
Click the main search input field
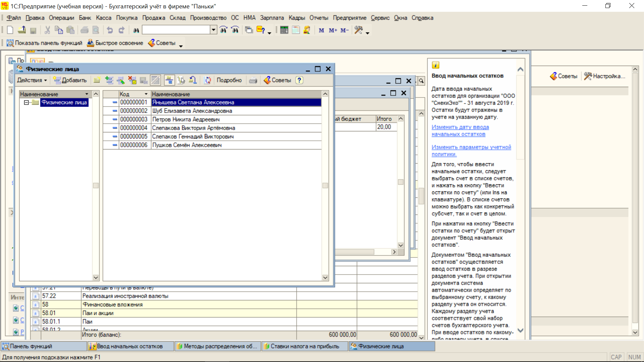point(176,30)
